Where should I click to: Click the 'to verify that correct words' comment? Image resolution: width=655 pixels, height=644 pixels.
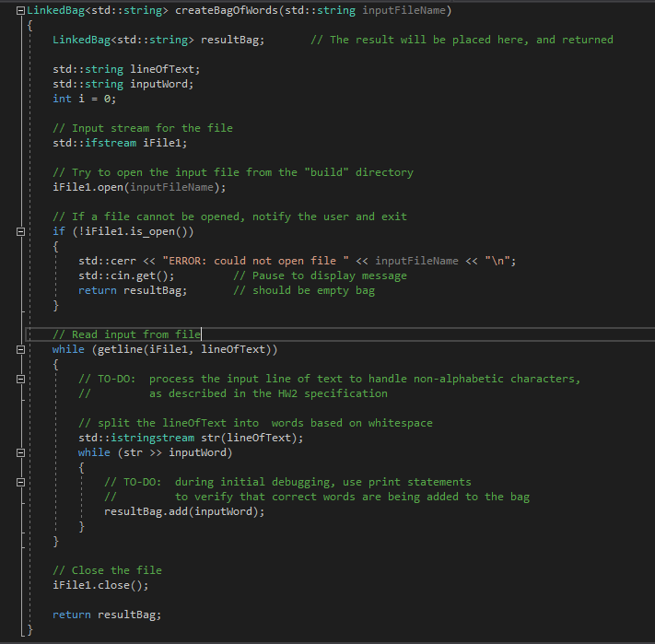[x=352, y=497]
